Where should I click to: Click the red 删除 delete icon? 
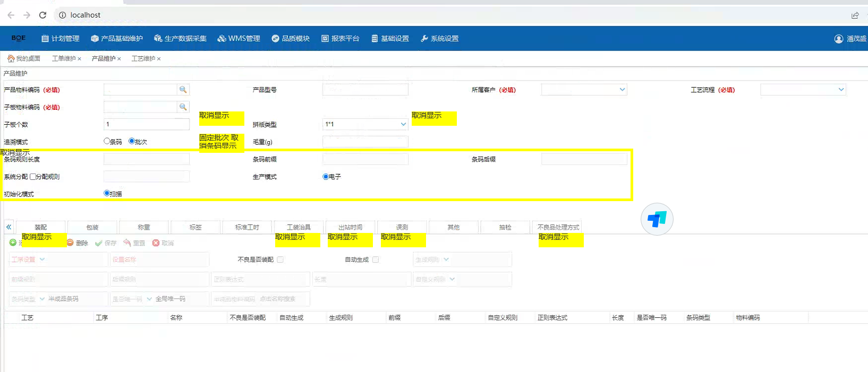tap(70, 243)
